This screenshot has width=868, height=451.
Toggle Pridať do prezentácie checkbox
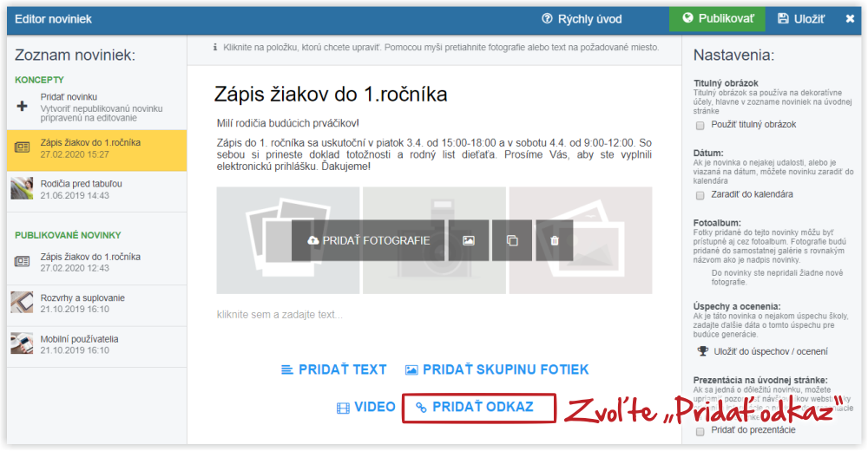coord(700,431)
